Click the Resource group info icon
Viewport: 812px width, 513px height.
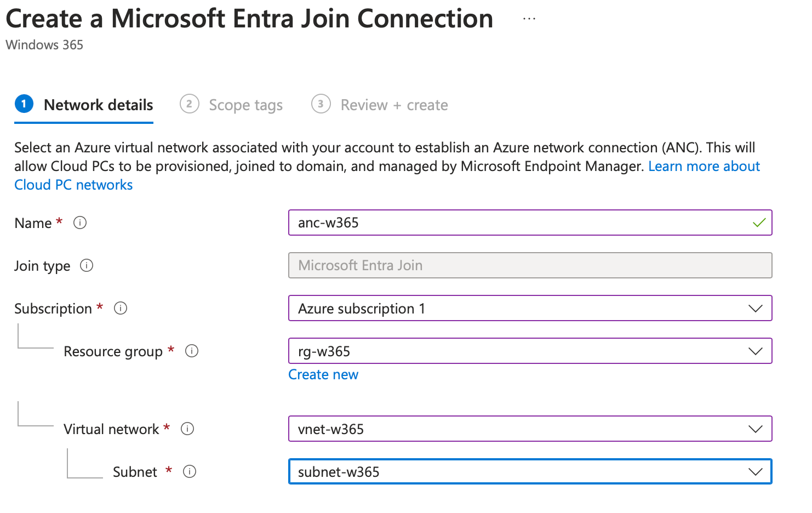(x=192, y=351)
